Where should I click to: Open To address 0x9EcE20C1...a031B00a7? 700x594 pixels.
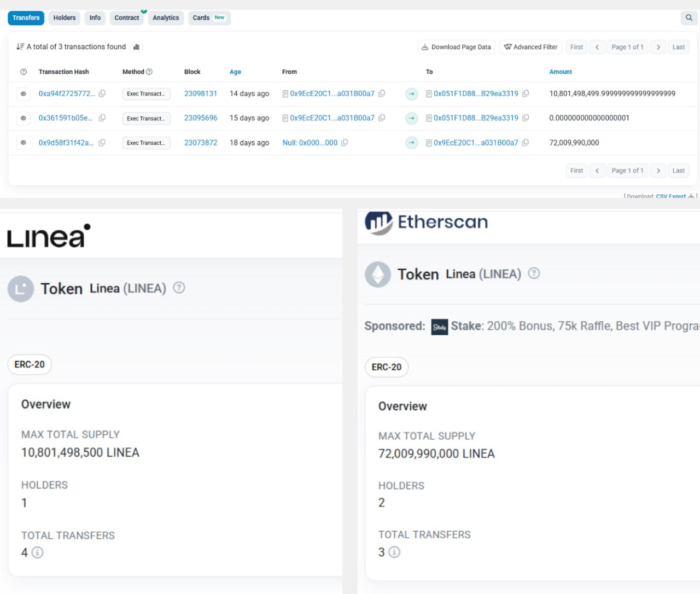click(476, 142)
